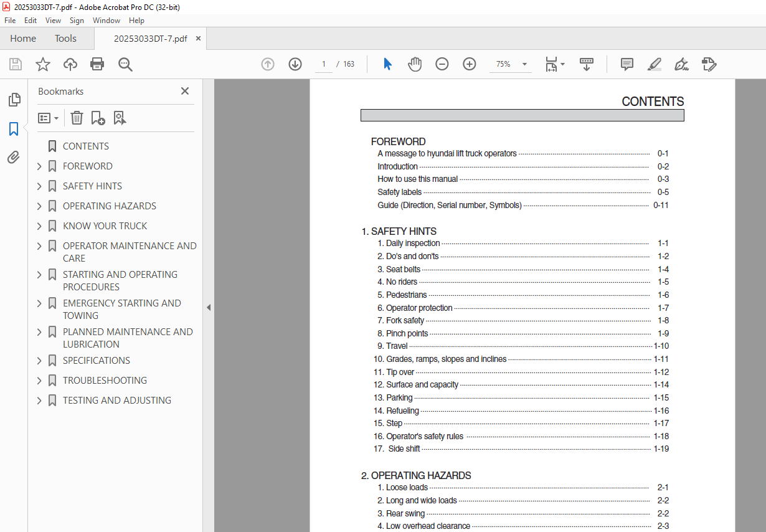The image size is (766, 532).
Task: Open the Attachments paperclip panel
Action: (x=14, y=158)
